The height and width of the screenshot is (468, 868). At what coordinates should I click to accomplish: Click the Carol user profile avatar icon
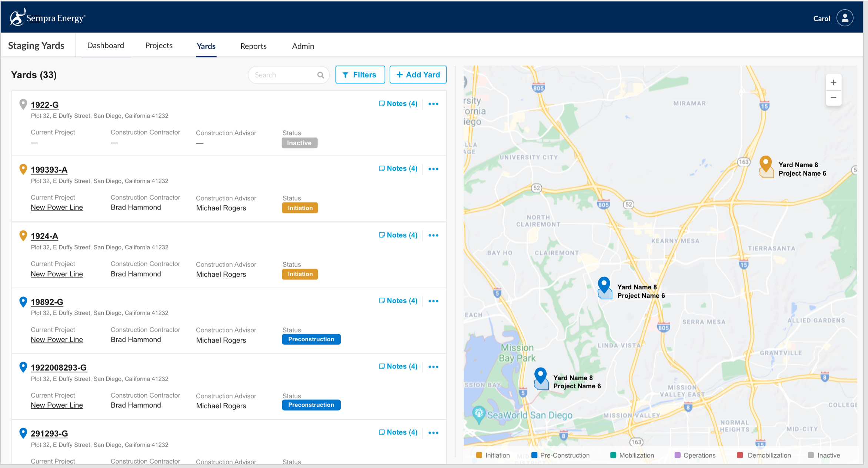coord(845,18)
